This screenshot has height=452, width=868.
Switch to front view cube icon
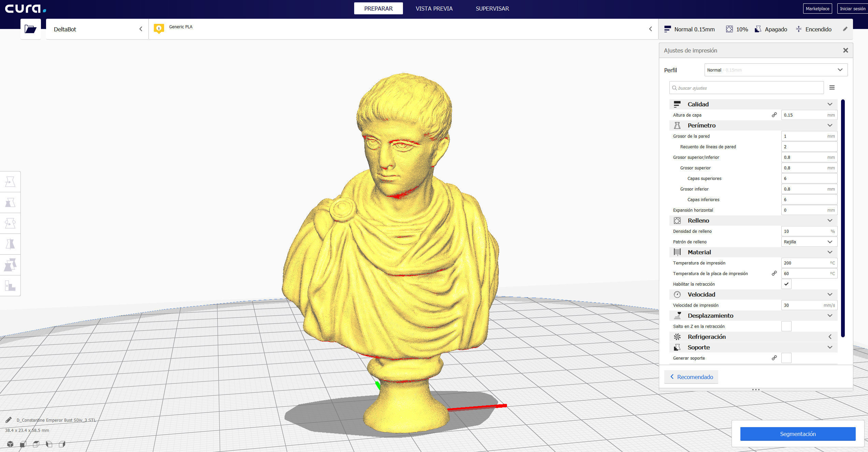tap(23, 444)
